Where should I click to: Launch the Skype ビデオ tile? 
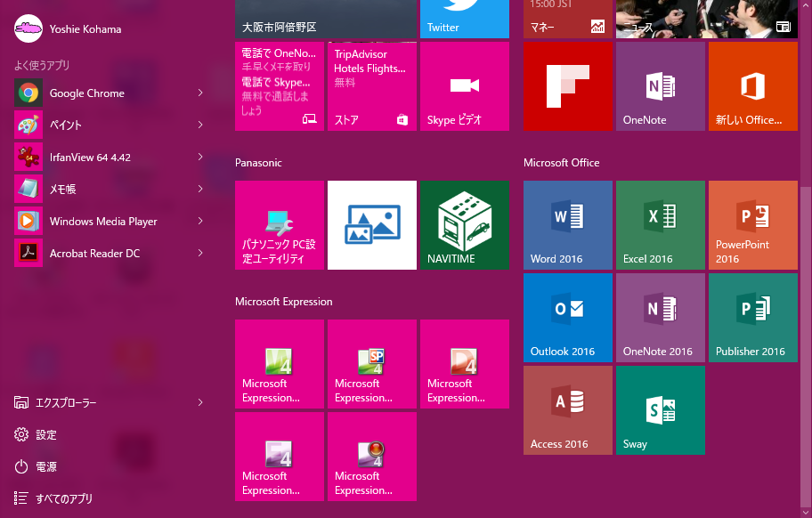[465, 86]
